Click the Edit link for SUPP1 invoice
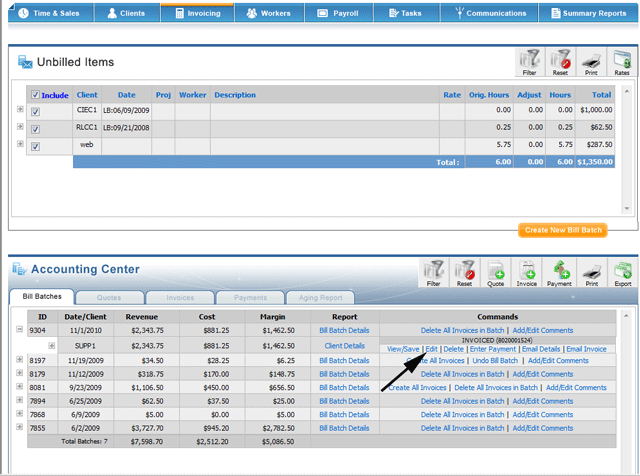 431,349
